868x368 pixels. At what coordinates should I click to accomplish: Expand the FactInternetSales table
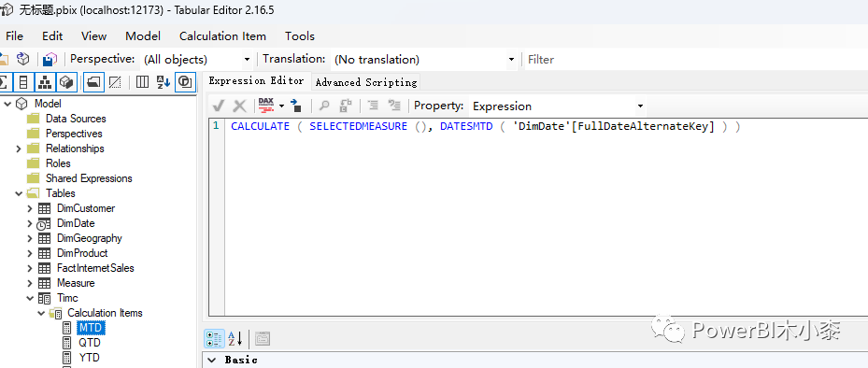[30, 268]
